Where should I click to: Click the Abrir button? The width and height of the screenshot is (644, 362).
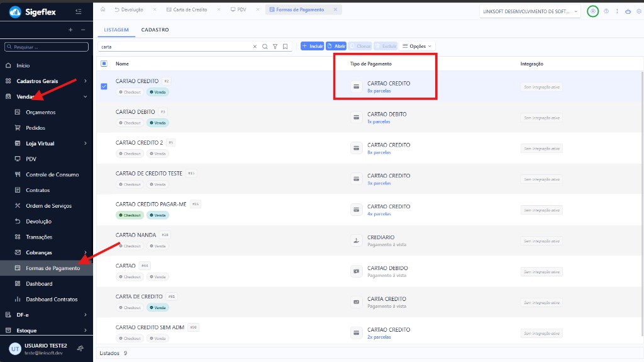point(336,46)
